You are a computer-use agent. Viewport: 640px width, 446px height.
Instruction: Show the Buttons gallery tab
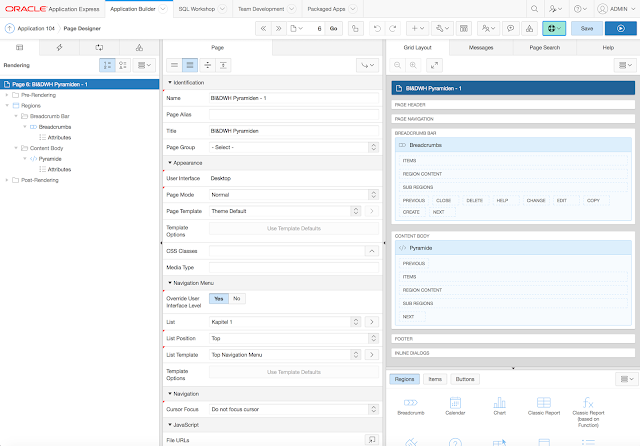click(465, 379)
